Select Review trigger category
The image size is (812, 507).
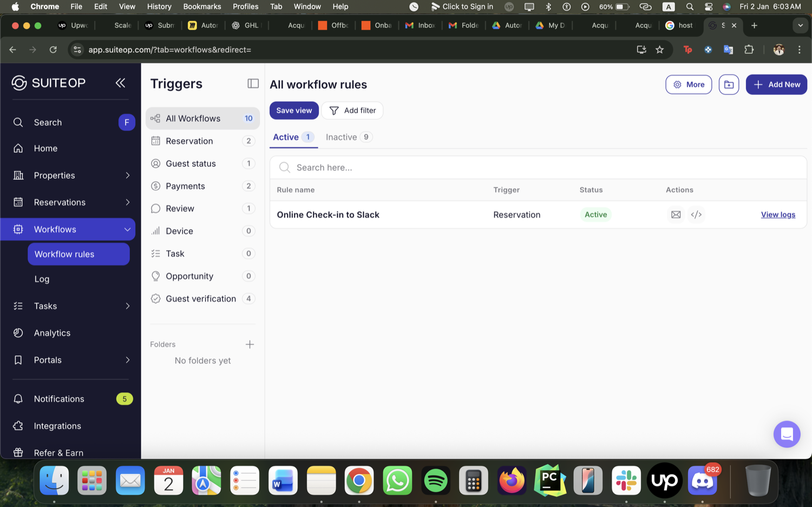point(202,209)
